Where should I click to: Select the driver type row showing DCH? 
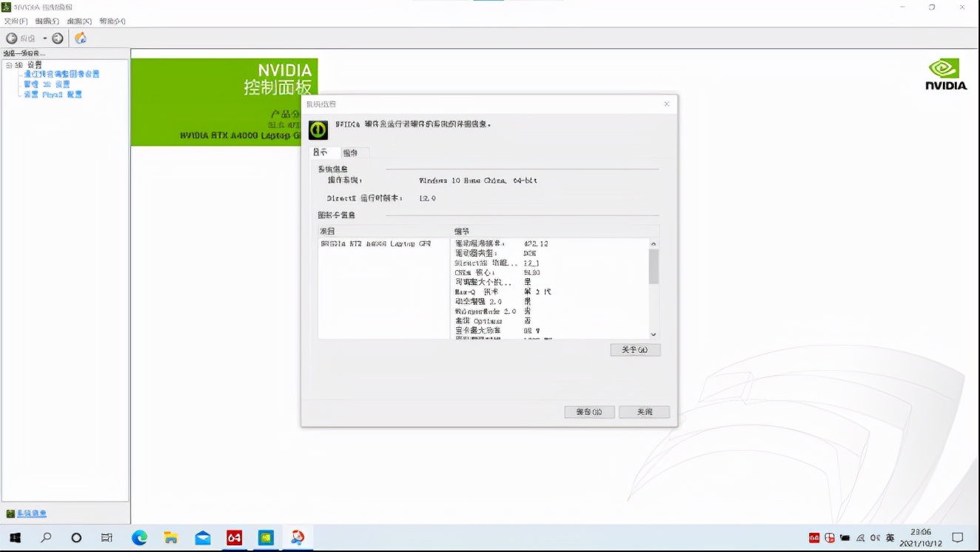495,253
